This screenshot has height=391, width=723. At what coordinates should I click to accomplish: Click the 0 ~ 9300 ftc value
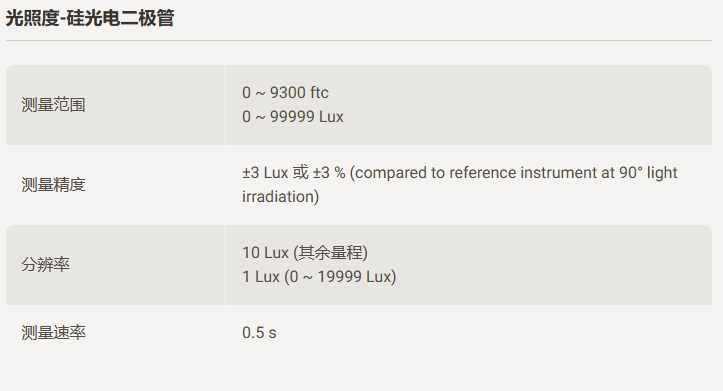coord(285,93)
